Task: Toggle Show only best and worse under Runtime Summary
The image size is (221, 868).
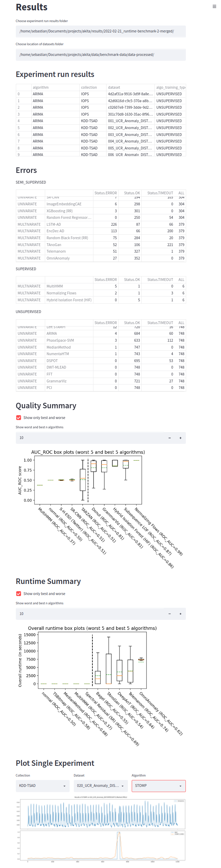Action: click(19, 594)
